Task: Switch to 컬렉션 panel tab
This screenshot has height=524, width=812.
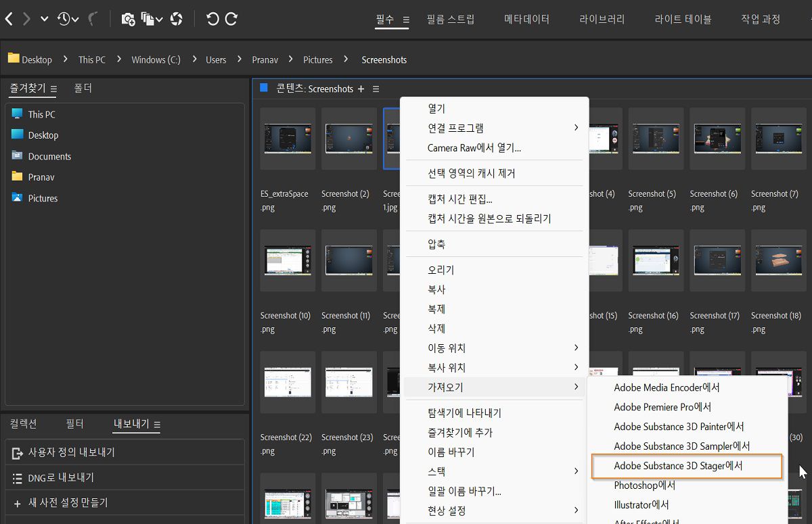Action: pos(24,424)
